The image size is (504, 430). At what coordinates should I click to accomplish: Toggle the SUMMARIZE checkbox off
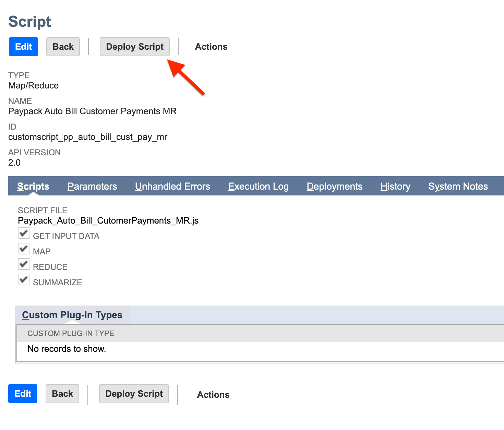23,280
